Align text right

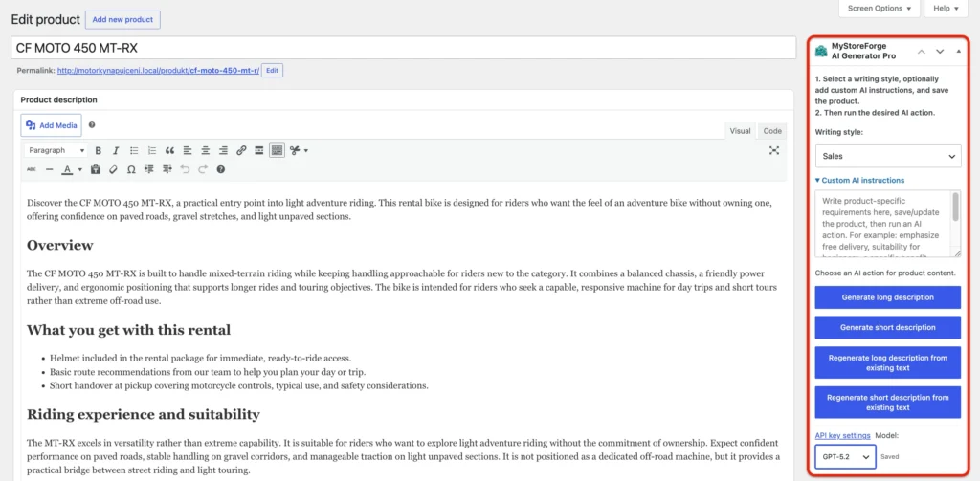point(223,150)
